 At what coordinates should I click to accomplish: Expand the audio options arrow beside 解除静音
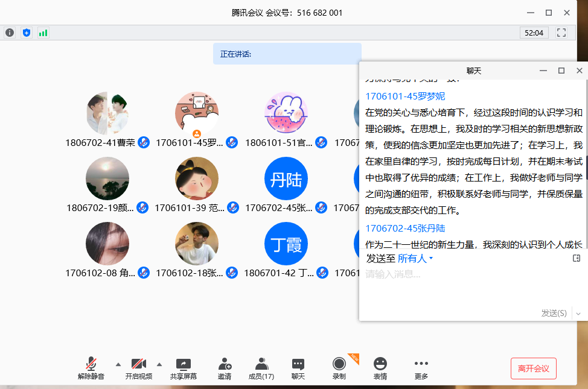118,364
